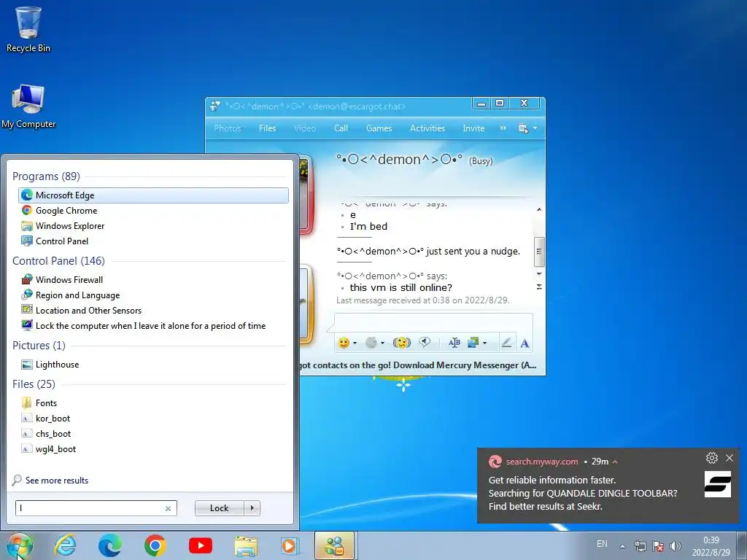Image resolution: width=747 pixels, height=560 pixels.
Task: Open the My Computer desktop icon
Action: [x=28, y=106]
